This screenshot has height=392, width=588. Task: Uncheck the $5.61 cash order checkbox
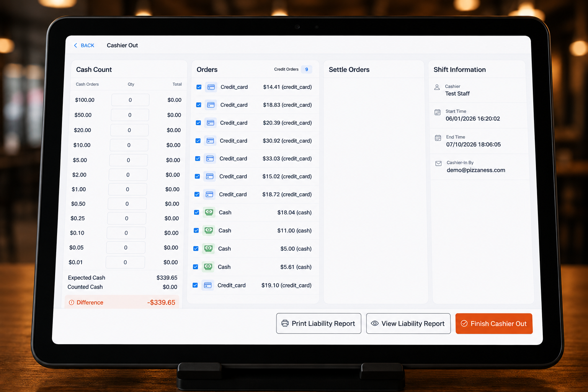click(x=196, y=267)
